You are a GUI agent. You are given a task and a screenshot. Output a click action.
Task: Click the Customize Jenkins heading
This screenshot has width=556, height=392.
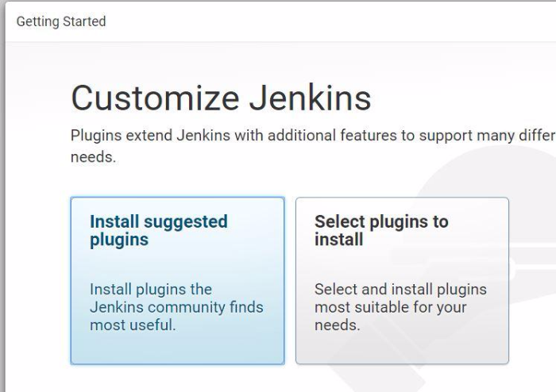point(221,98)
